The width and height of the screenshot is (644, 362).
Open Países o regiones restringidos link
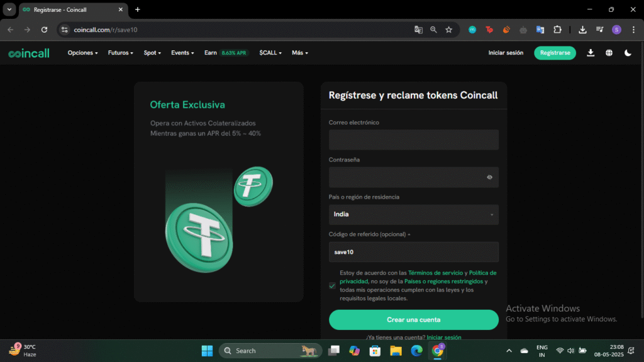pyautogui.click(x=443, y=281)
